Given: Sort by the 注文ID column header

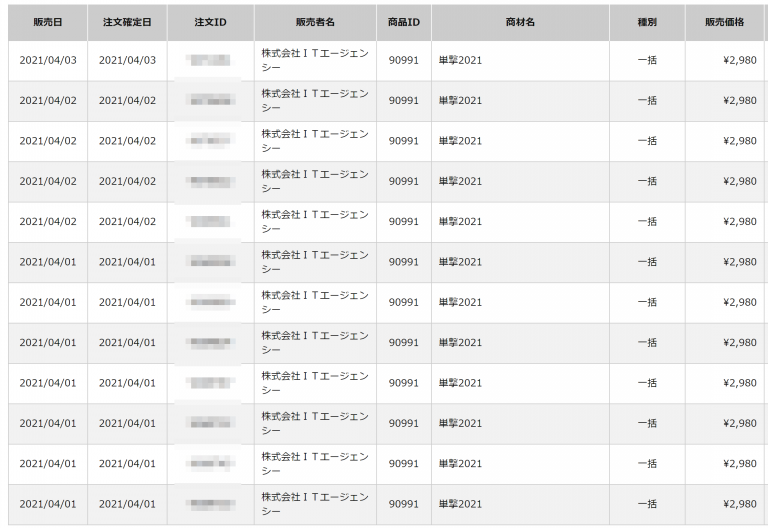Looking at the screenshot, I should pyautogui.click(x=210, y=22).
